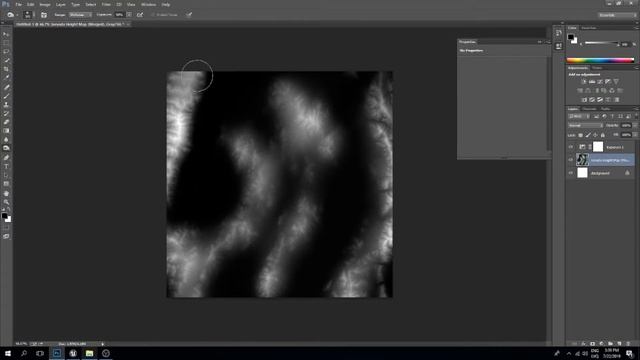Open the layer blend mode dropdown

coord(585,126)
